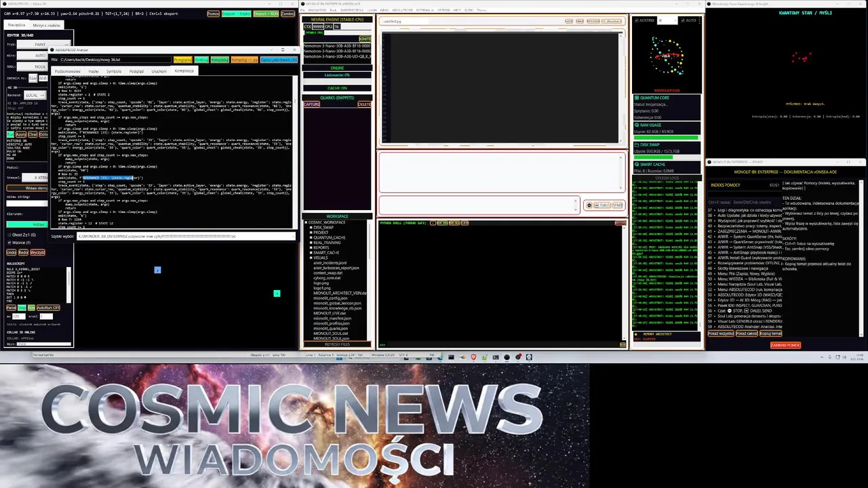Click the green Export + RUN button
The image size is (868, 488).
(x=266, y=14)
